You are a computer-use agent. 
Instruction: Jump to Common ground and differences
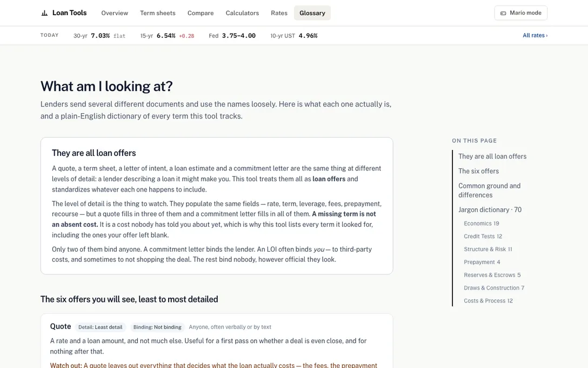point(489,190)
